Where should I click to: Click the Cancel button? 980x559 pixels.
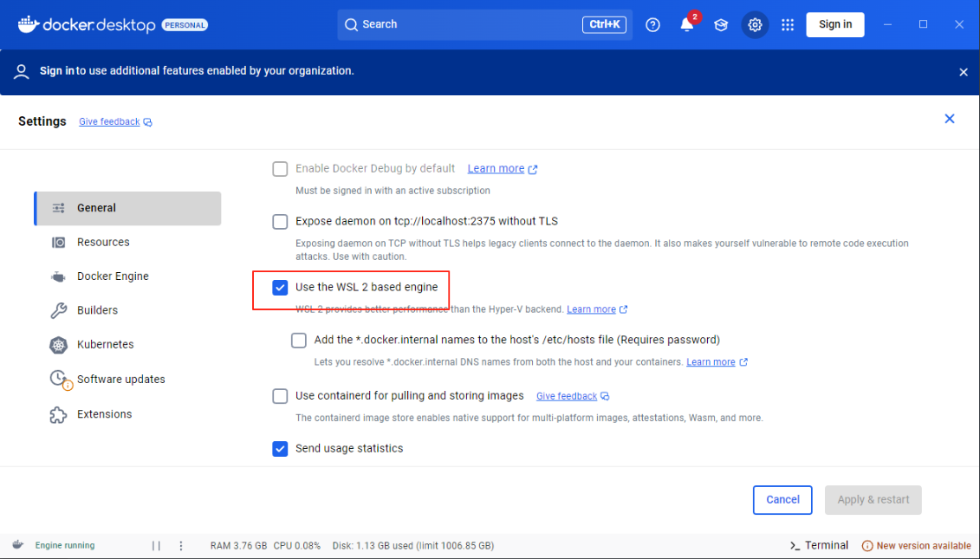tap(782, 500)
